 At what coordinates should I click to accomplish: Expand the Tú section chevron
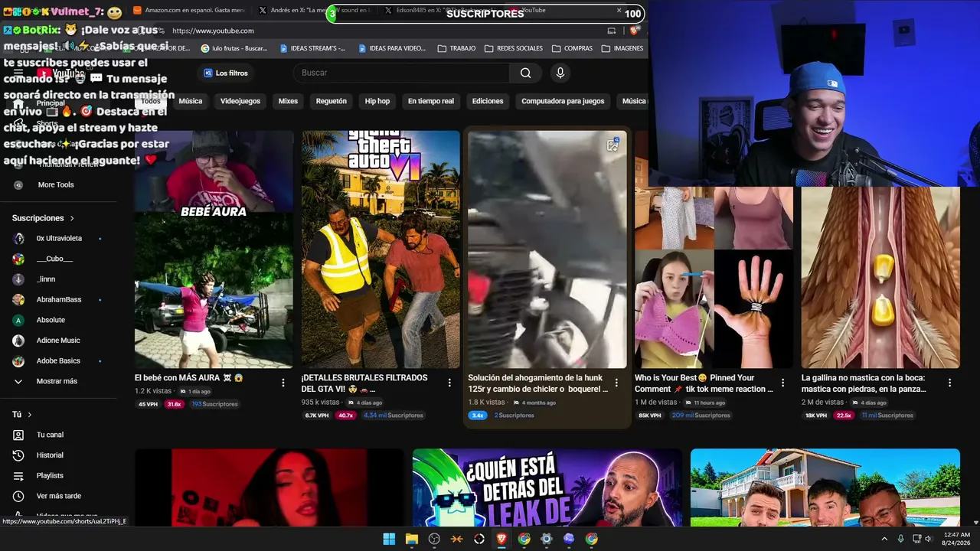[30, 415]
